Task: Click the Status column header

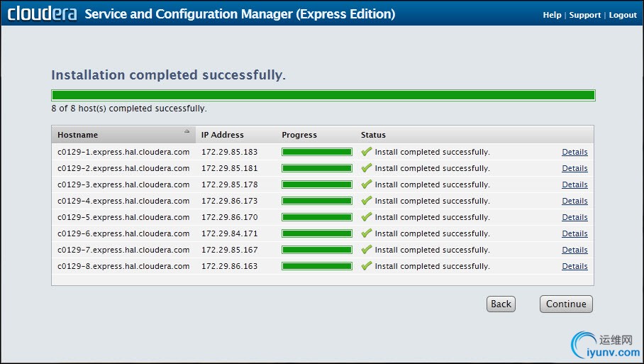Action: click(373, 135)
